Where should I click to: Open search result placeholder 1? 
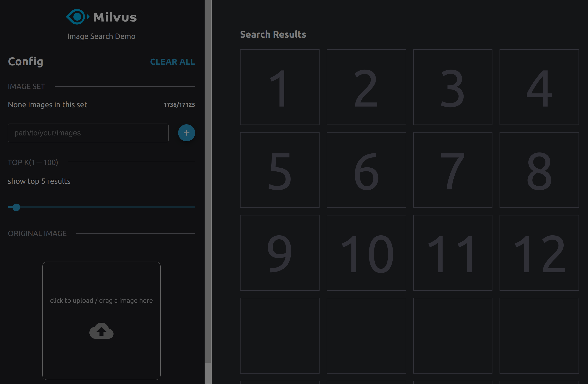(x=279, y=87)
